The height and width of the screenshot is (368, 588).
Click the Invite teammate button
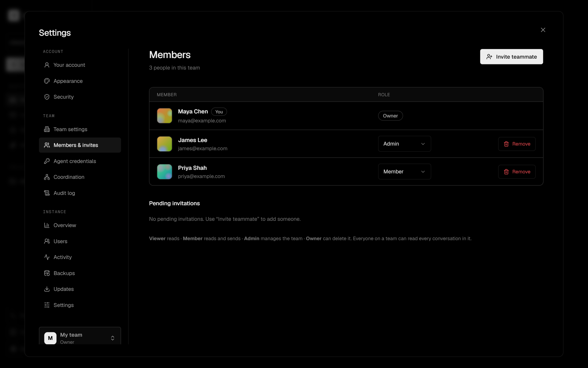pyautogui.click(x=512, y=57)
